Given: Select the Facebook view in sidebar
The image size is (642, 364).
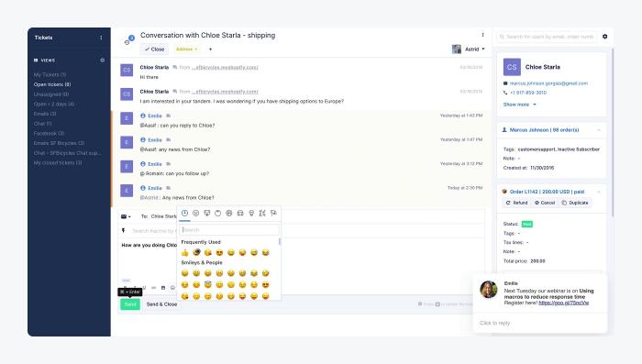Looking at the screenshot, I should coord(49,134).
